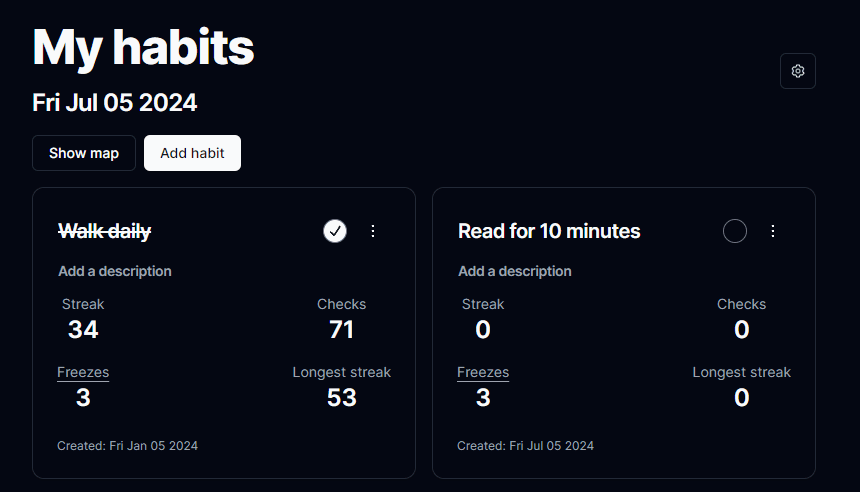Click the Walk daily streak count 34
Viewport: 860px width, 492px height.
coord(83,330)
